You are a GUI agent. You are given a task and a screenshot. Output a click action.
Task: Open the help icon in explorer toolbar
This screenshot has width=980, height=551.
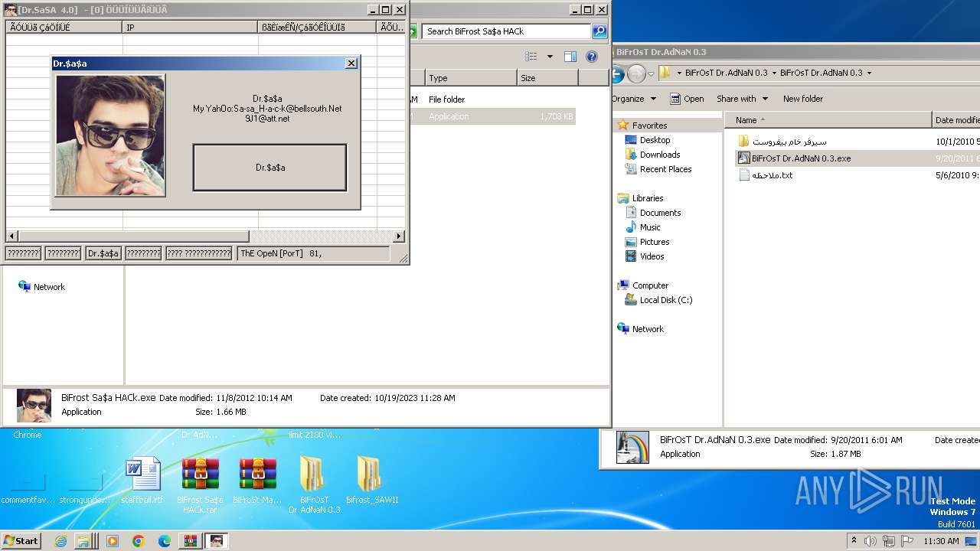[592, 57]
